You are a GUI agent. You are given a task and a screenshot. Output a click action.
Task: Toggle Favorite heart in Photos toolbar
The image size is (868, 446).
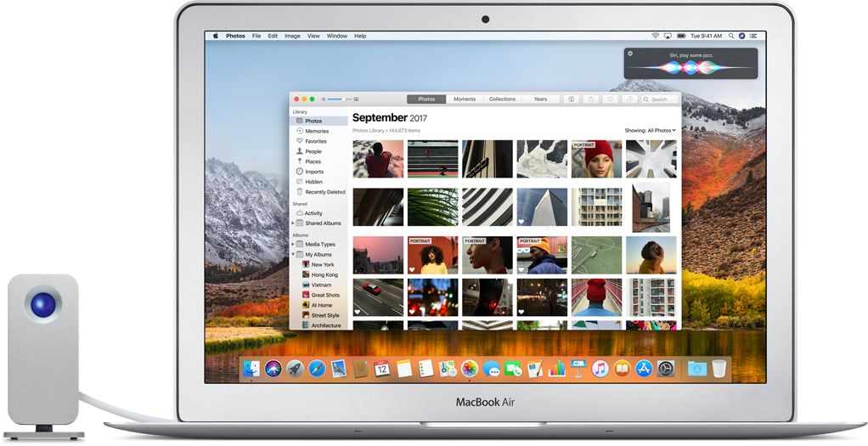(x=610, y=99)
